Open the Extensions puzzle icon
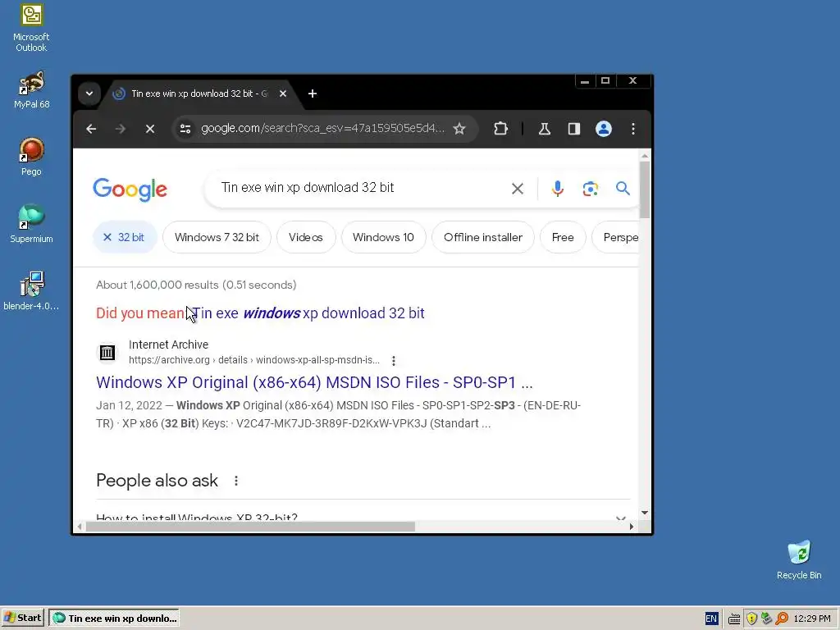The width and height of the screenshot is (840, 630). tap(500, 129)
